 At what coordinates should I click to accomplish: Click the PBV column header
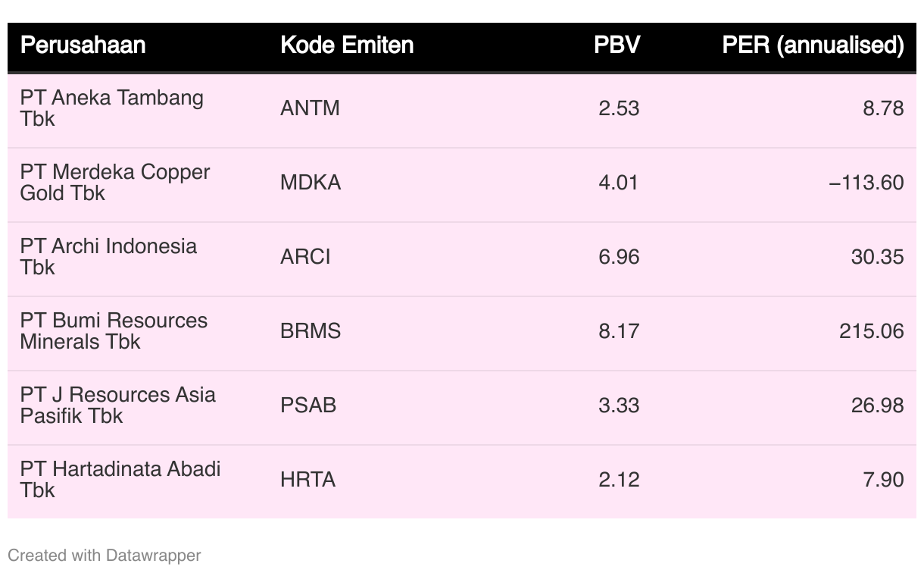coord(617,45)
